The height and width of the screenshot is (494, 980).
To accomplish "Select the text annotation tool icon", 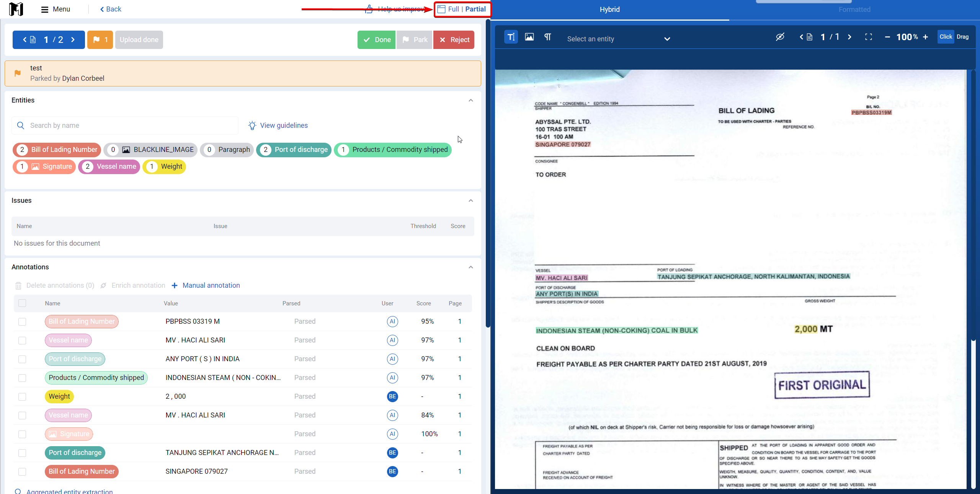I will pyautogui.click(x=511, y=37).
